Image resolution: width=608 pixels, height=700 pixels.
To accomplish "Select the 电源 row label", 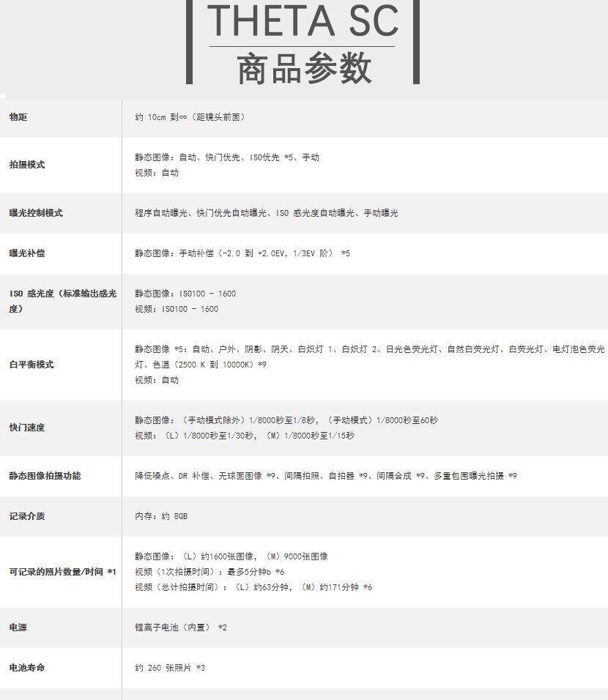I will click(x=18, y=628).
